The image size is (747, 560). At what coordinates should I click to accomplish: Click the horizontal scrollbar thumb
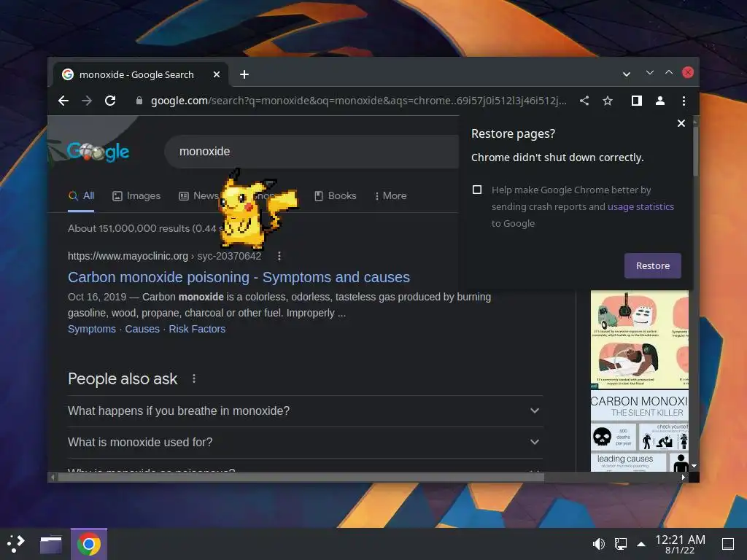[x=301, y=477]
